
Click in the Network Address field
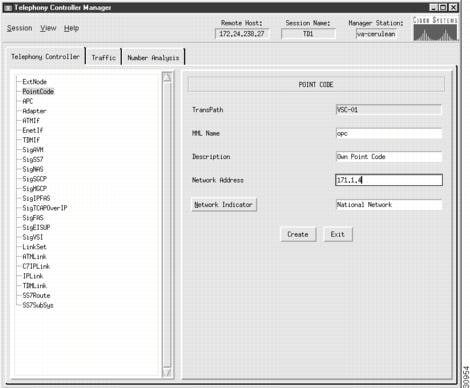coord(389,180)
